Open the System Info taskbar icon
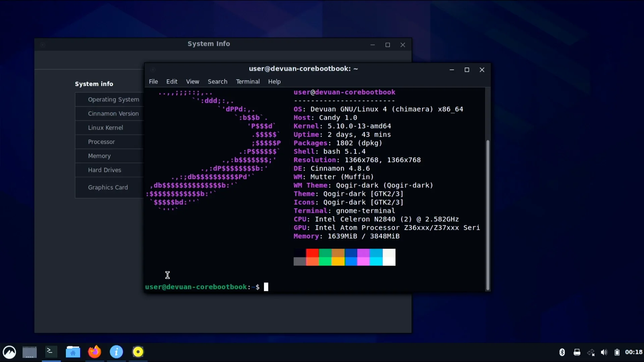644x362 pixels. tap(116, 352)
